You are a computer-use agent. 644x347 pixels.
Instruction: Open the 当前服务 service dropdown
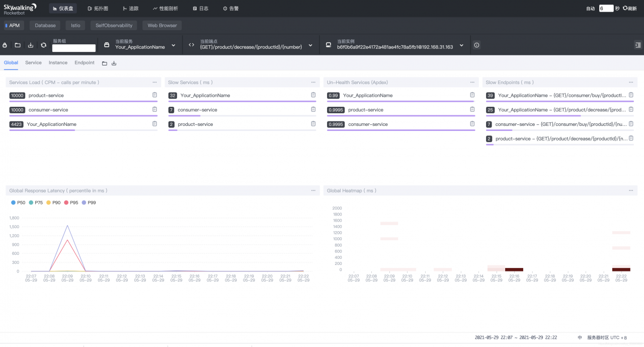click(x=174, y=45)
